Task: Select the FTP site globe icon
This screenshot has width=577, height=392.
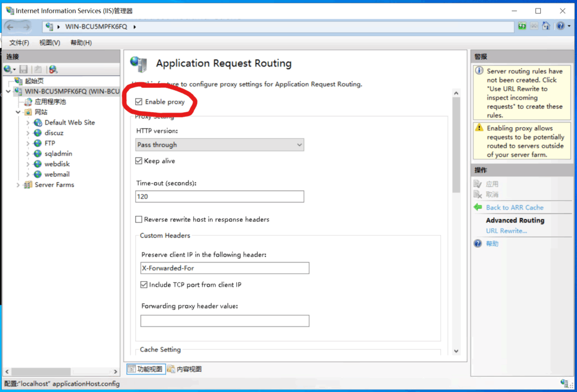Action: (38, 143)
